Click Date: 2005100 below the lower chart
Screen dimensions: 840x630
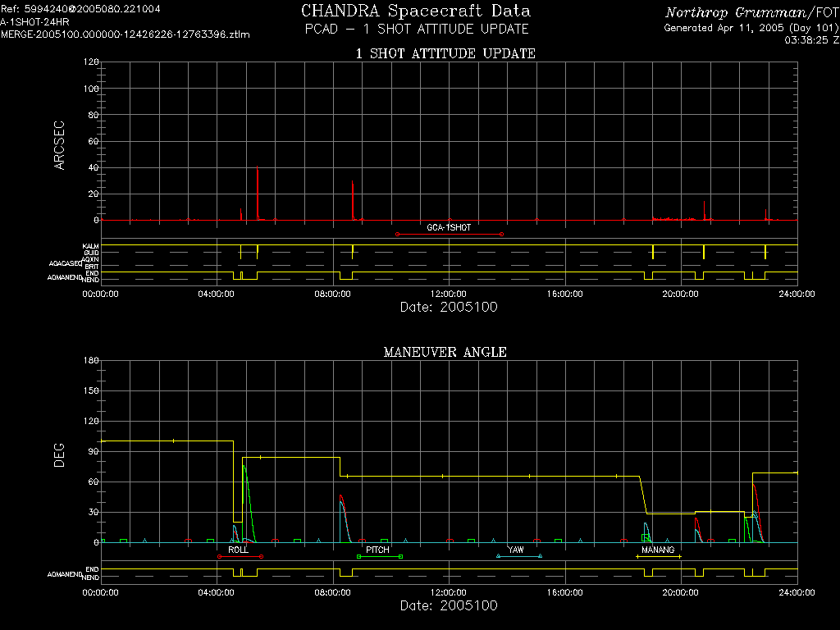449,605
